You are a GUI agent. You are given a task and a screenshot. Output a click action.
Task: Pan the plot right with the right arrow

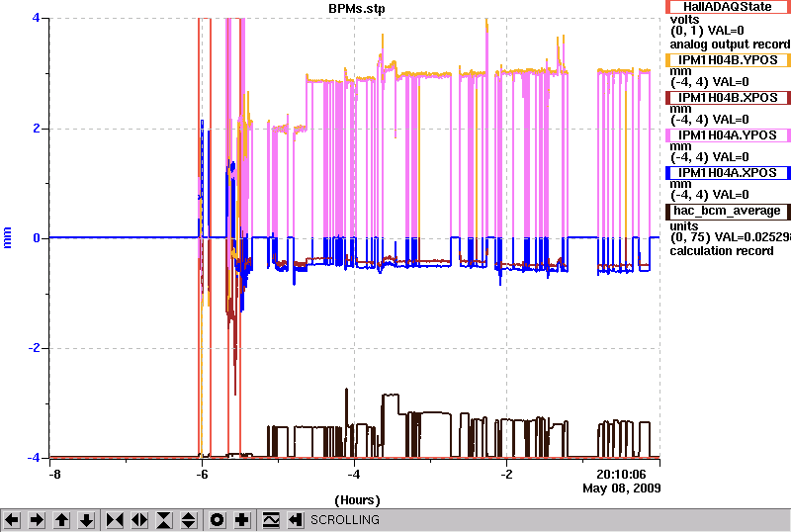point(37,520)
